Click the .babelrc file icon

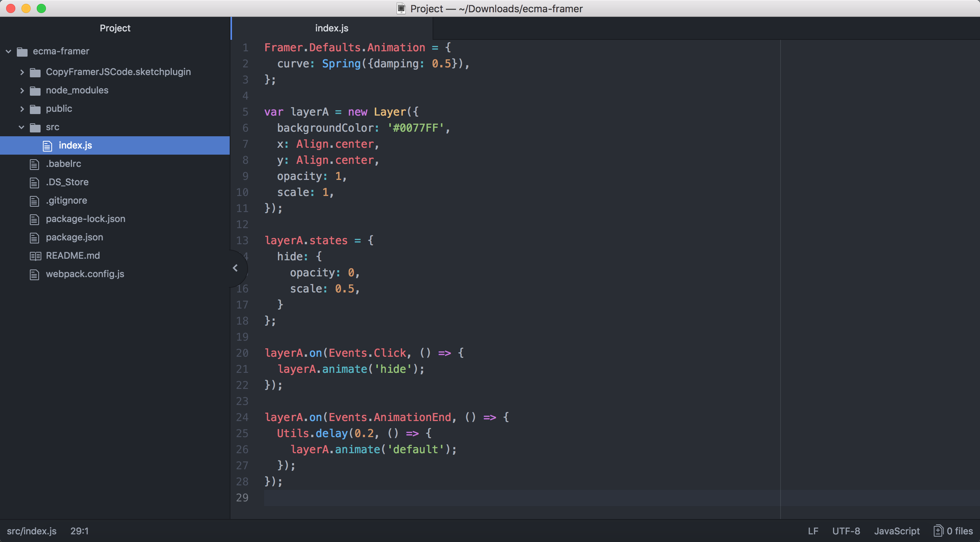34,164
